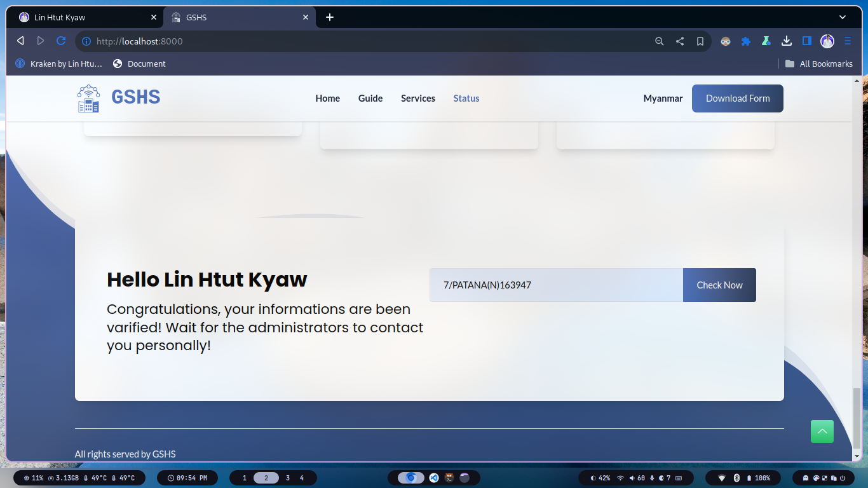Close the Lin Htut Kyaw tab
This screenshot has height=488, width=868.
(153, 17)
